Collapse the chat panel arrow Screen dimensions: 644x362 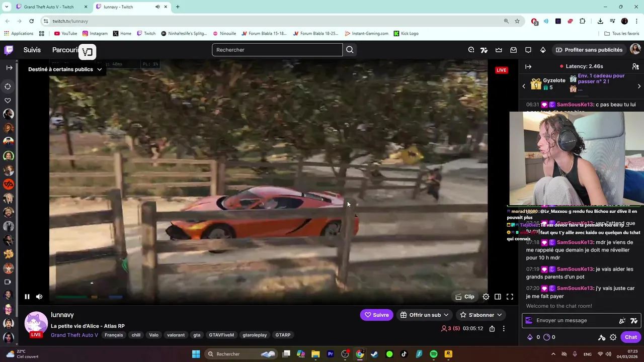[x=528, y=66]
